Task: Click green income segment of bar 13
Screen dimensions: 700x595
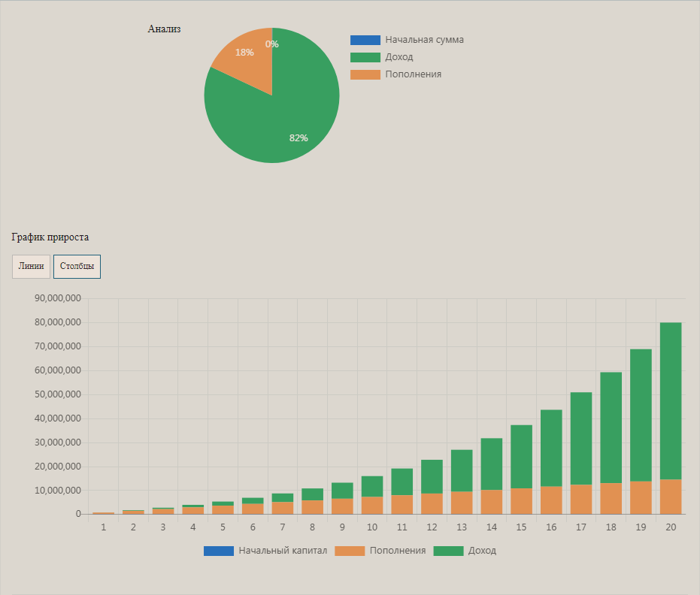Action: pos(462,471)
